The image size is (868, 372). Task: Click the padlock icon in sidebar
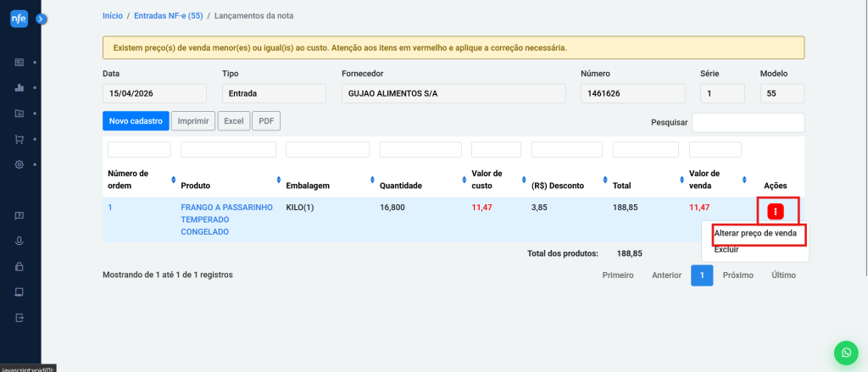point(19,266)
